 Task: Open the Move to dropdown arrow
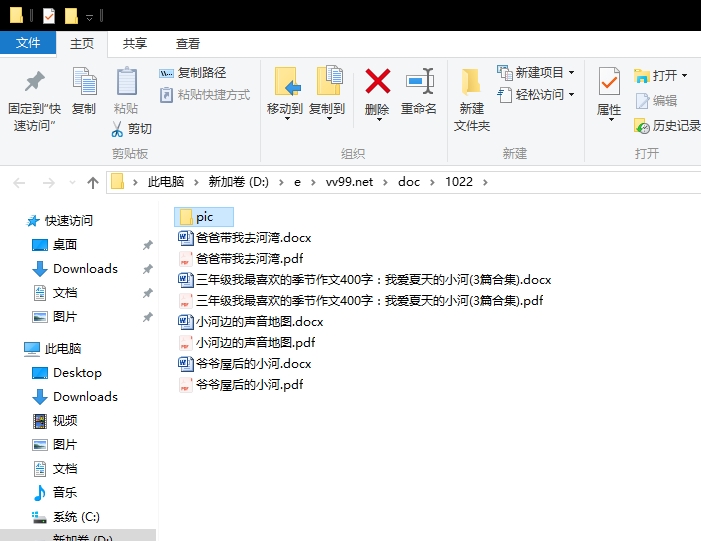coord(287,119)
